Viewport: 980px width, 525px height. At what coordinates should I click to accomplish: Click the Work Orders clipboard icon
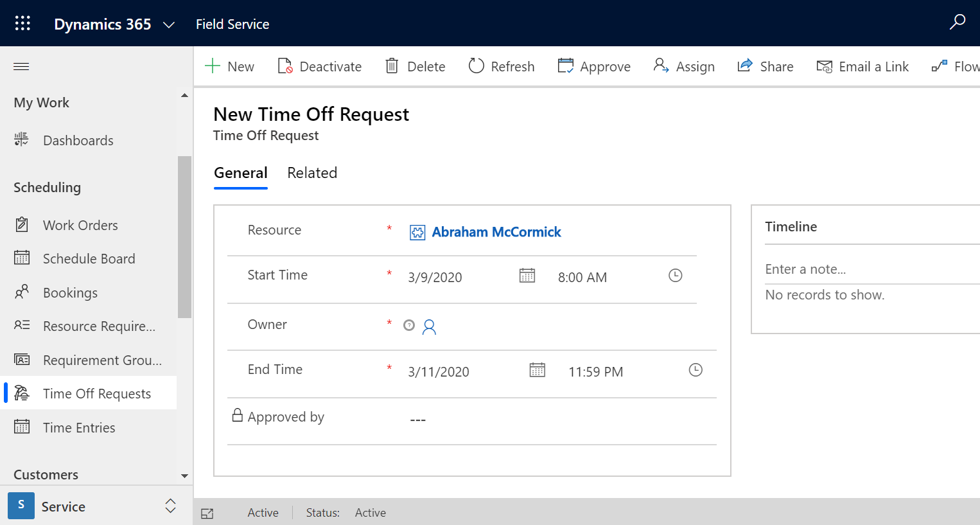coord(22,224)
